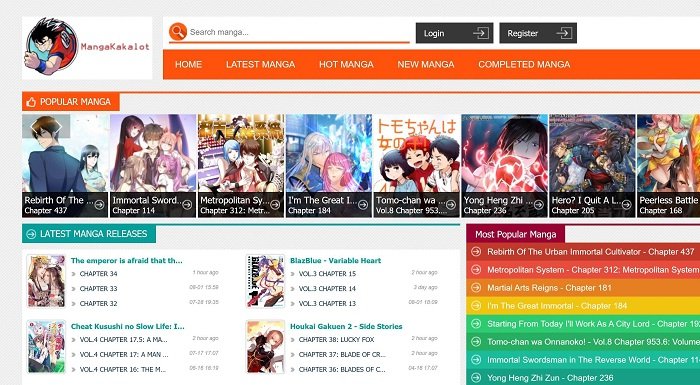The height and width of the screenshot is (385, 700).
Task: Click the orange search magnifier icon
Action: [x=178, y=31]
